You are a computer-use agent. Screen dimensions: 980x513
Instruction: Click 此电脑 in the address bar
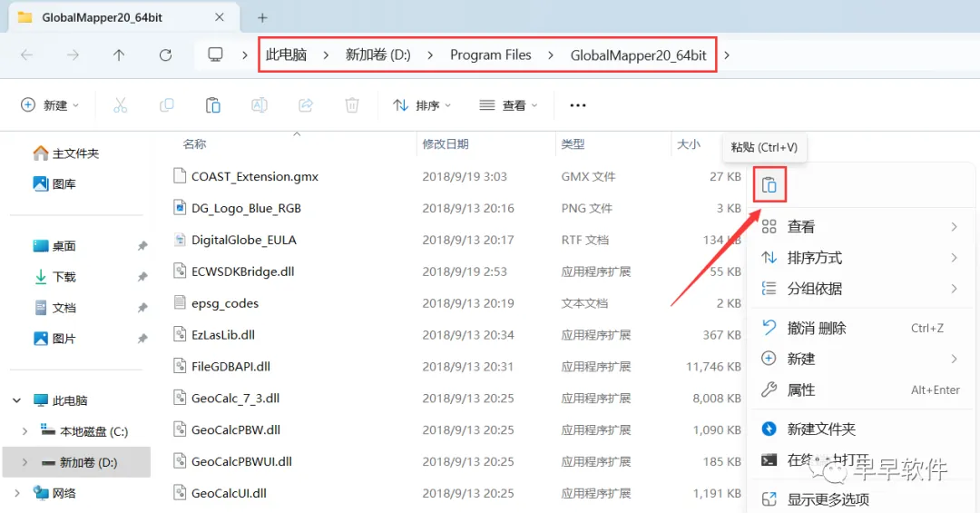(x=286, y=55)
